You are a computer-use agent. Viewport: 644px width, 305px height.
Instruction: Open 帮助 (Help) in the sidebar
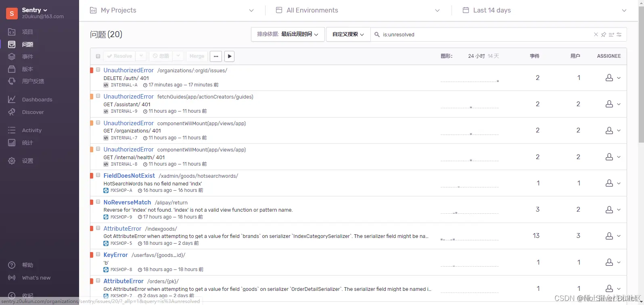27,265
